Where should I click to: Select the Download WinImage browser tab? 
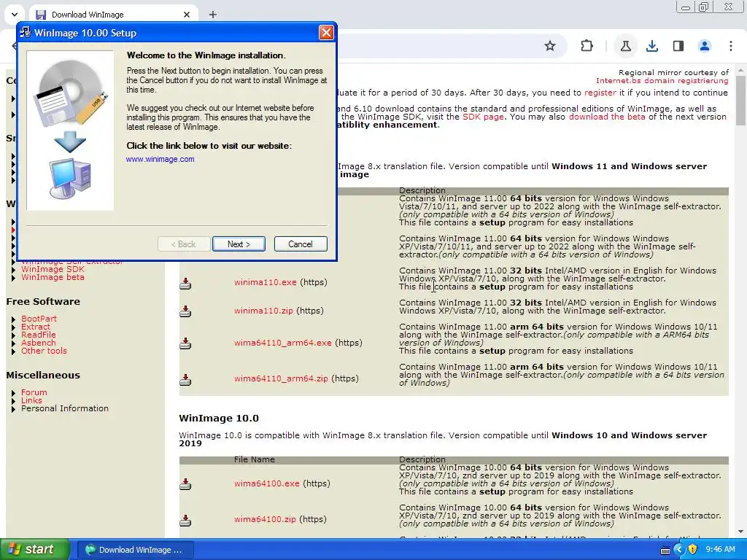(113, 15)
